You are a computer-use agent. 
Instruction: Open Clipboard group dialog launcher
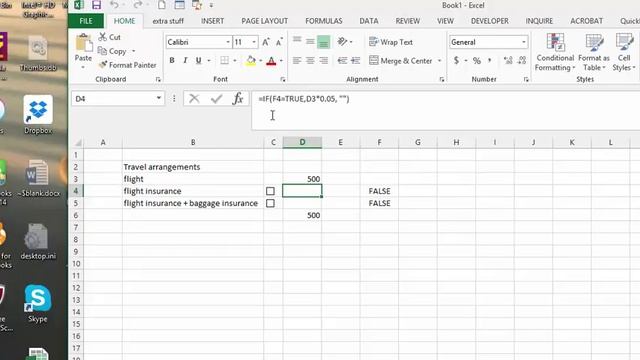pyautogui.click(x=158, y=80)
